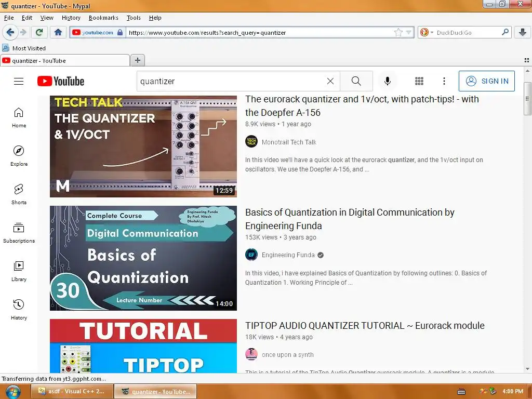The image size is (532, 399).
Task: Open once upon a synth channel name
Action: point(287,354)
